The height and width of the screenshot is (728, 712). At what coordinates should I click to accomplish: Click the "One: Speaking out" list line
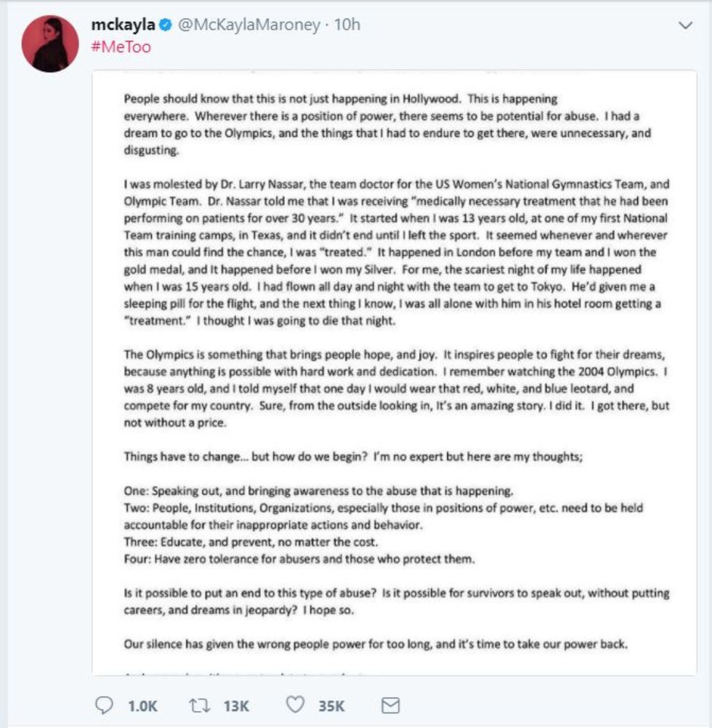[320, 490]
